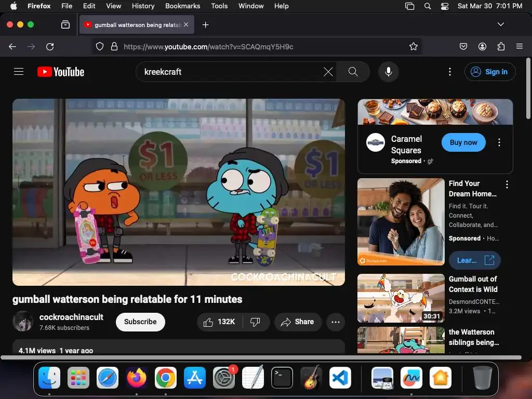Screen dimensions: 532x399
Task: Go to the YouTube home logo
Action: pos(61,72)
